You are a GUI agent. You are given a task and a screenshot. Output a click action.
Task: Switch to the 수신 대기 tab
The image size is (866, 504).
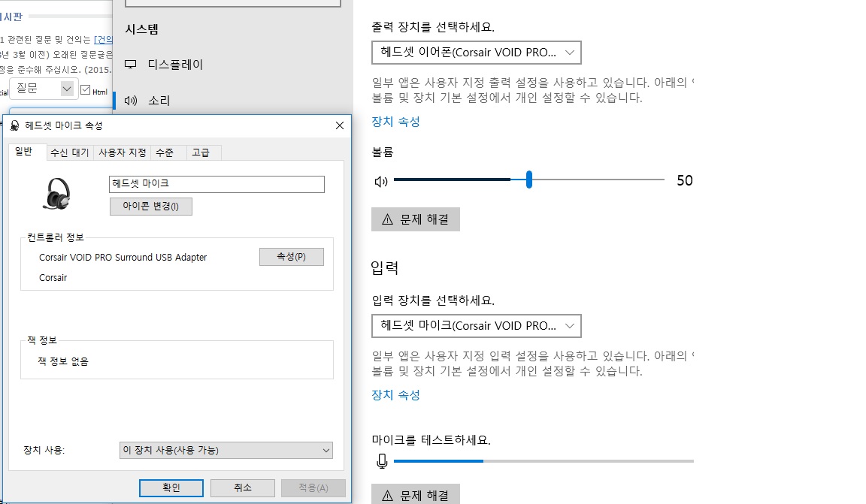[70, 153]
